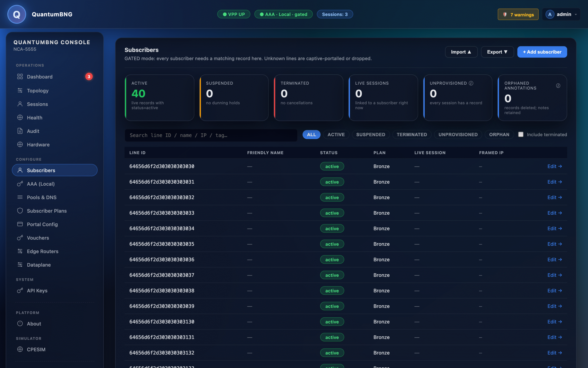
Task: Open the Dashboard grid icon
Action: tap(20, 77)
